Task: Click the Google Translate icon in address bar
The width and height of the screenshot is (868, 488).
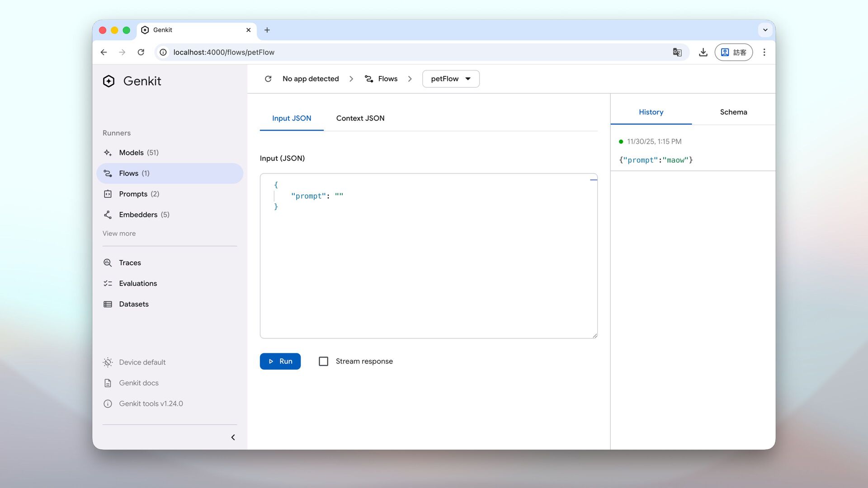Action: click(677, 52)
